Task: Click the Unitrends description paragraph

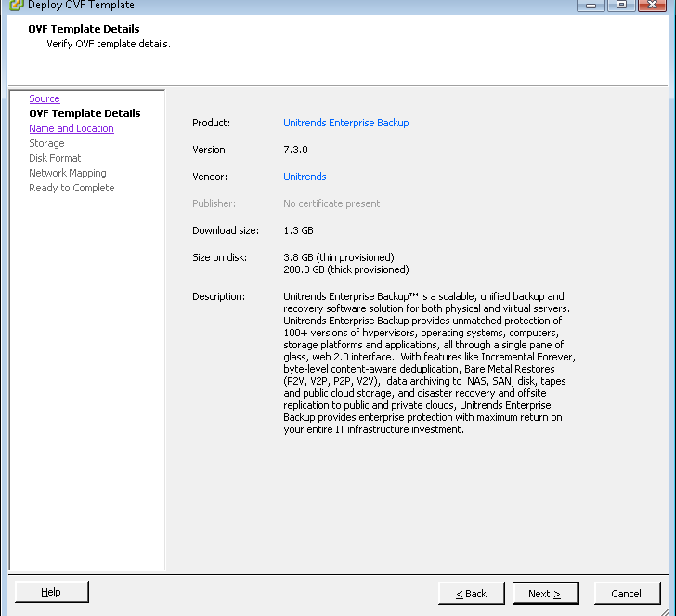Action: pos(429,362)
